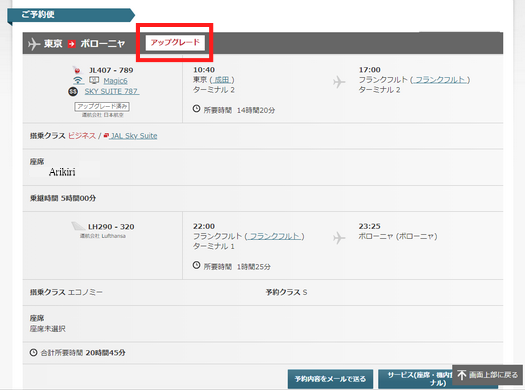Click the 成田 airport link
The height and width of the screenshot is (390, 525).
(x=222, y=80)
